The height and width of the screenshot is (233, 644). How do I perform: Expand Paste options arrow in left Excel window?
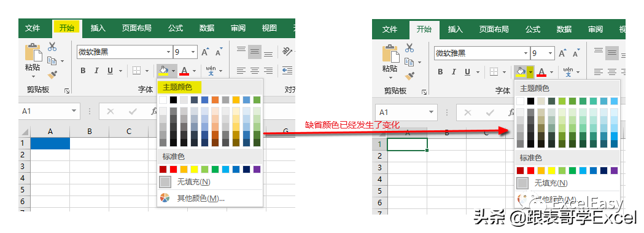pyautogui.click(x=33, y=76)
